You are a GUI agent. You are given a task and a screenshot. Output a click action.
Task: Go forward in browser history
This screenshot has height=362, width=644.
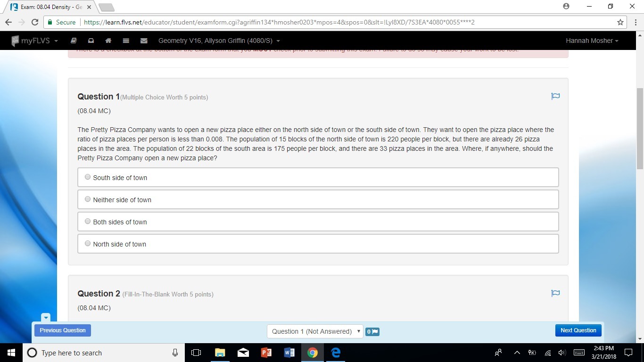(x=21, y=22)
